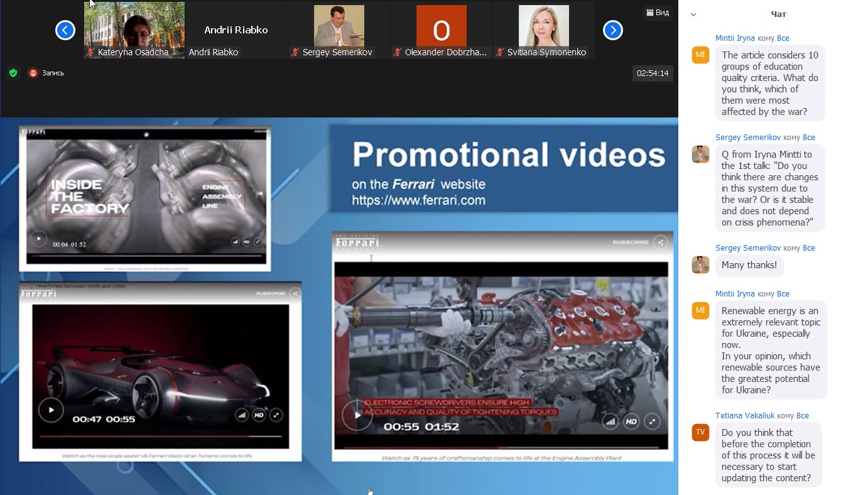Click Subscribe on the Gran Turismo video

click(x=271, y=293)
